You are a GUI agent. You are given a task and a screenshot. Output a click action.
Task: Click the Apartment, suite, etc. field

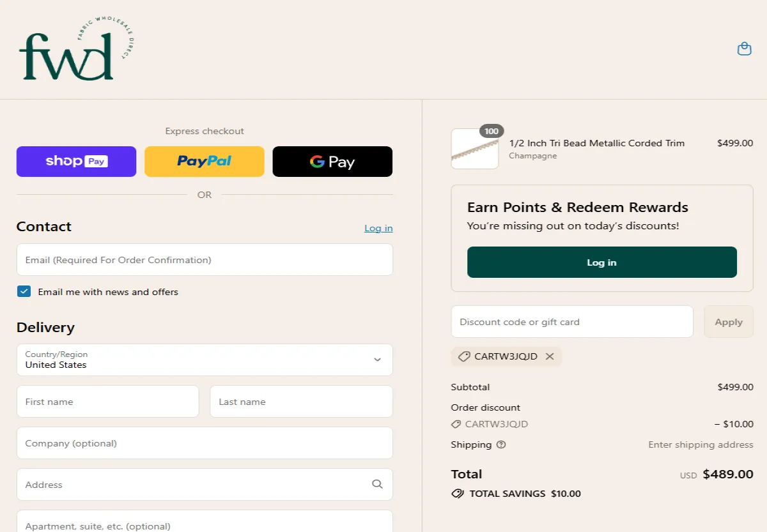coord(205,522)
